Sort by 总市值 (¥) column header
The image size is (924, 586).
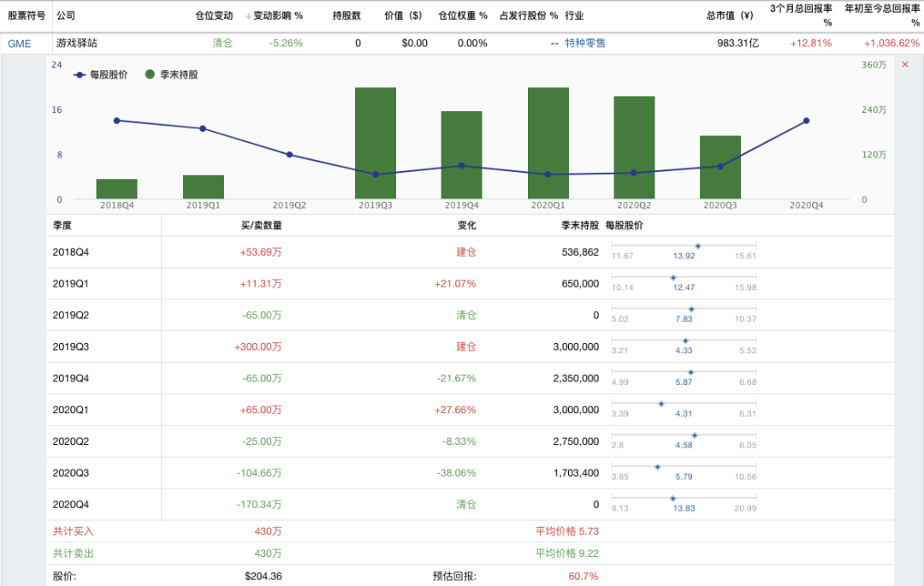pos(729,15)
